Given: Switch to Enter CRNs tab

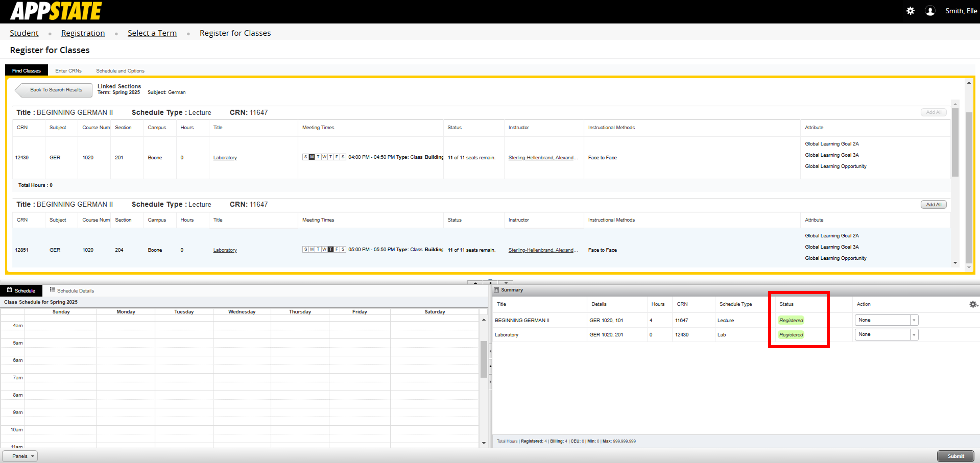Looking at the screenshot, I should click(68, 71).
